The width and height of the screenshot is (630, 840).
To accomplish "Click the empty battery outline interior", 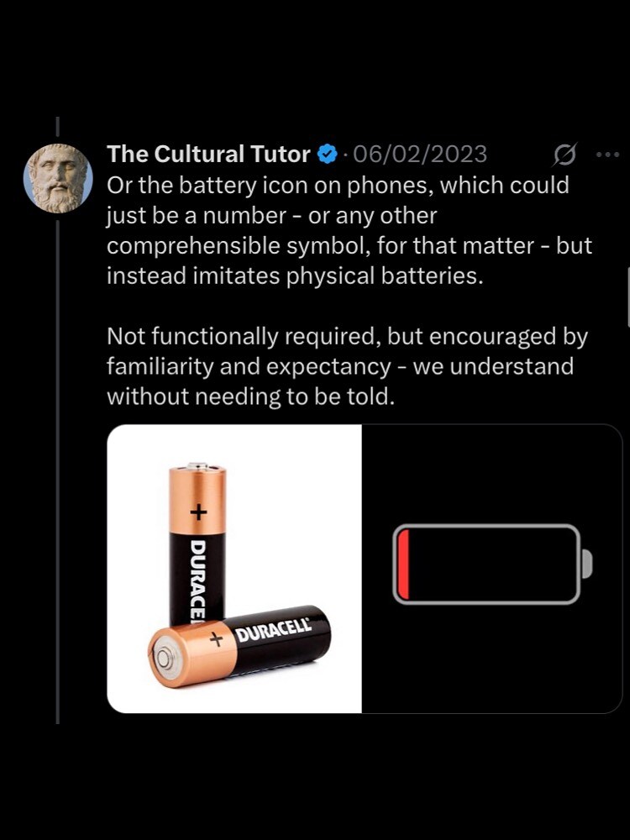I will pyautogui.click(x=496, y=564).
